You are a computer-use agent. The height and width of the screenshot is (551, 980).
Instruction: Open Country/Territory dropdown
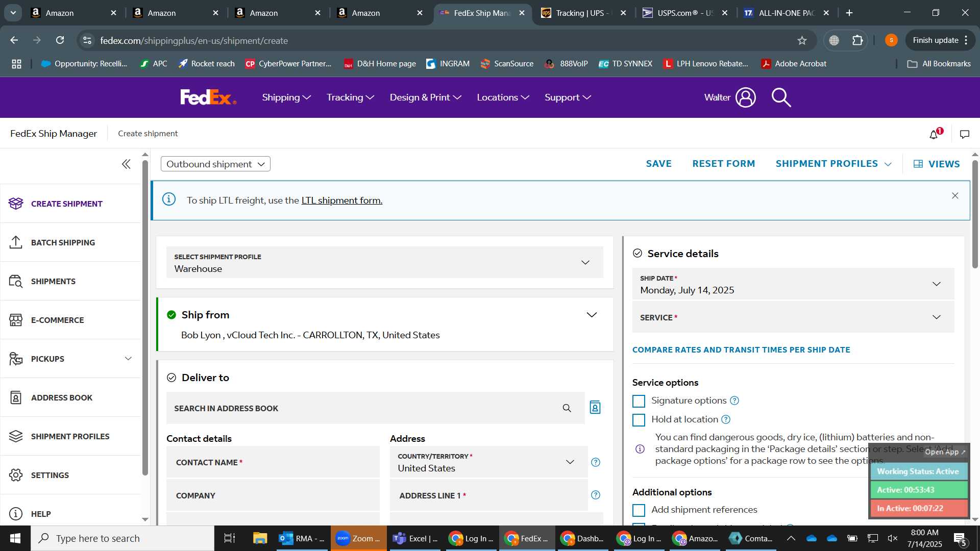(x=488, y=462)
